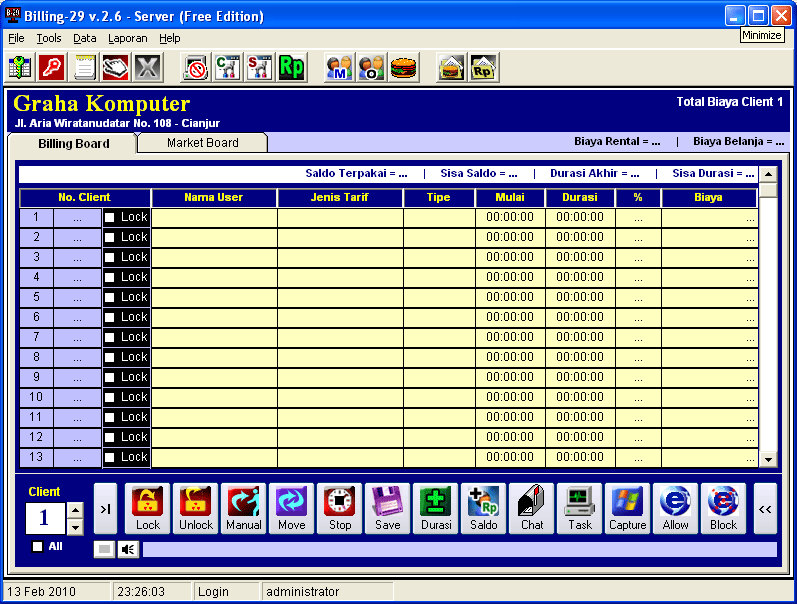Switch to the Market Board tab
Viewport: 797px width, 604px height.
point(202,143)
